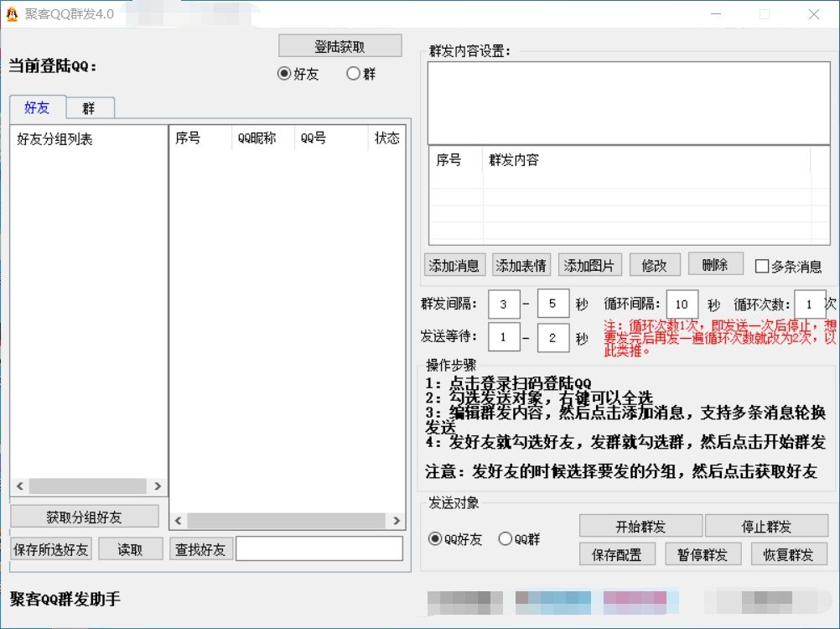The width and height of the screenshot is (840, 629).
Task: Click 获取分组好友 to fetch grouped friends
Action: [84, 516]
